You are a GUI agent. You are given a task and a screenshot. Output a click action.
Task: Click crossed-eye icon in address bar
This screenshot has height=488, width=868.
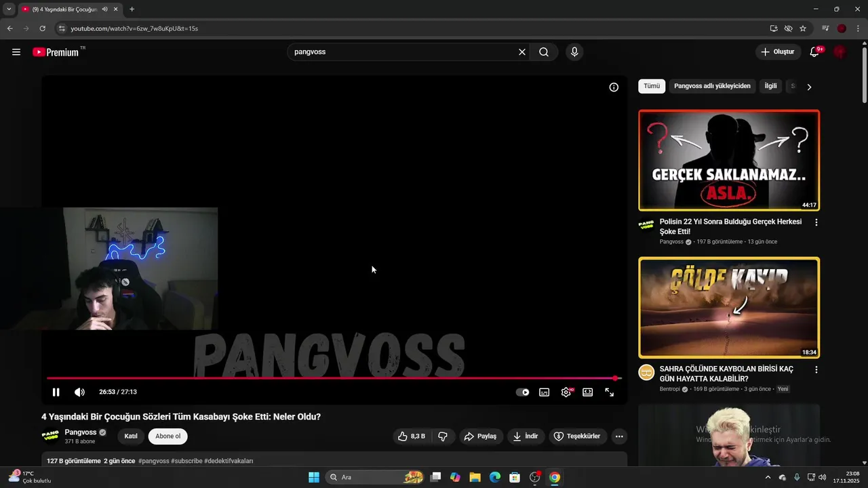[788, 28]
